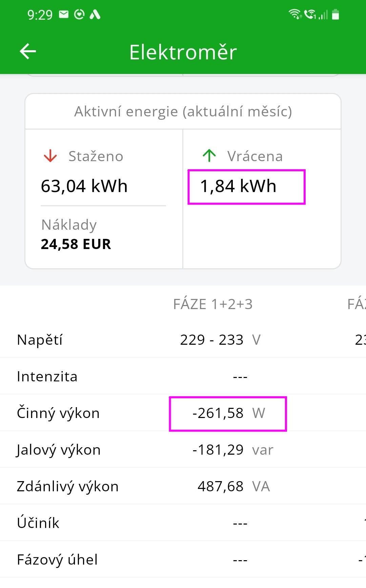
Task: Select the Účiník row label
Action: [38, 523]
